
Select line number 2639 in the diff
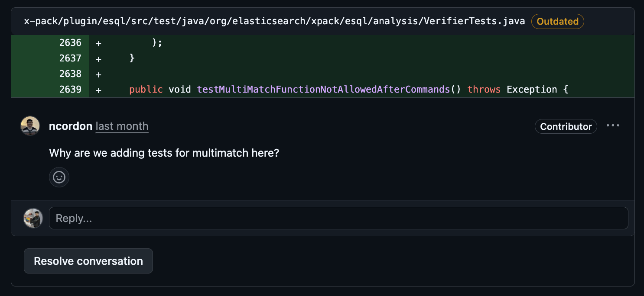tap(70, 90)
